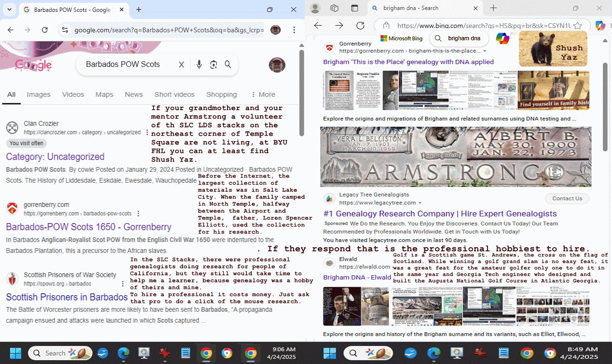
Task: Open the 'Find yourself in family history' thumbnail
Action: (x=554, y=90)
